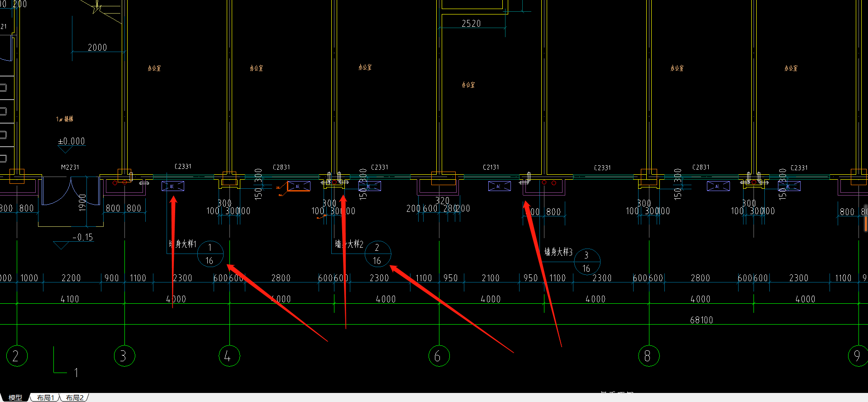Select axis grid bubble 4
This screenshot has height=402, width=868.
(229, 356)
